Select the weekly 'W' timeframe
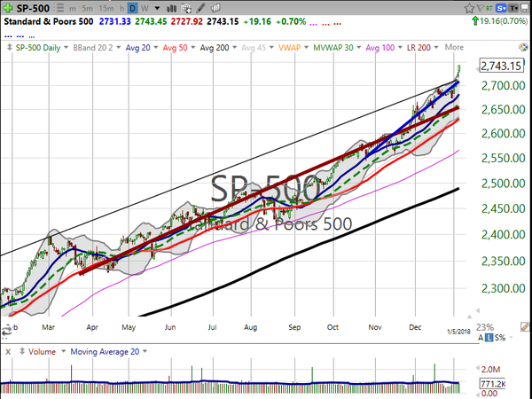532x399 pixels. [145, 8]
